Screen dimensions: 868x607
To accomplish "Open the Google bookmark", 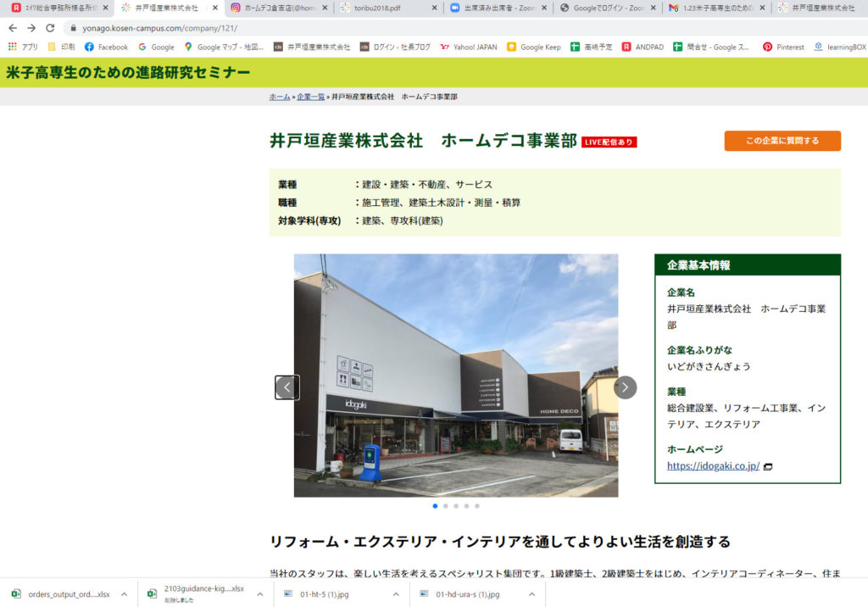I will (x=156, y=47).
